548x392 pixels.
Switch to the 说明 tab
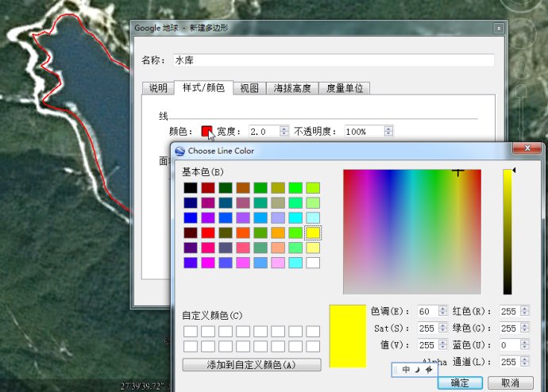tap(158, 88)
